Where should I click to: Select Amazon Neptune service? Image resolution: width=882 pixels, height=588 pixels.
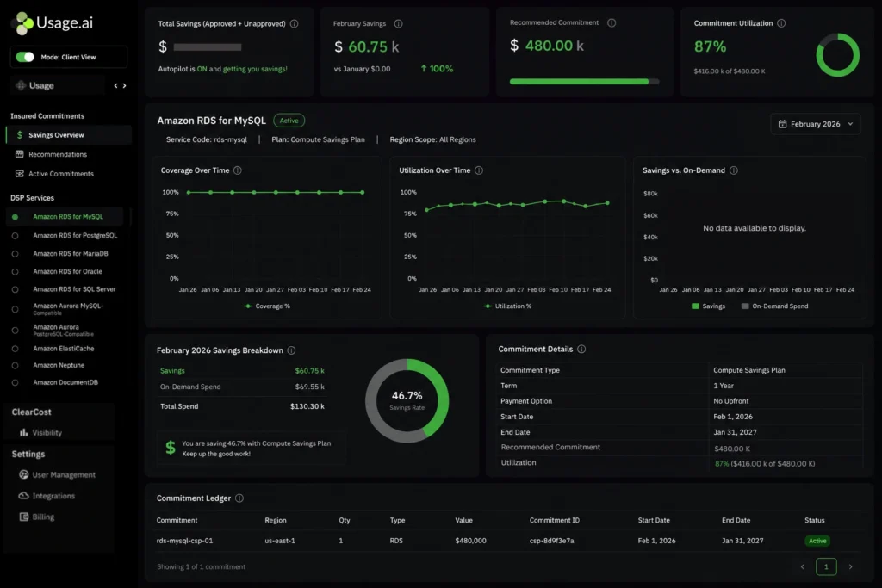[59, 365]
